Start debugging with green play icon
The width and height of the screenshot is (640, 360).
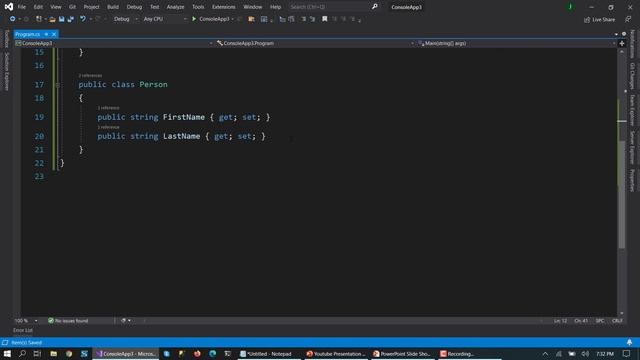194,19
